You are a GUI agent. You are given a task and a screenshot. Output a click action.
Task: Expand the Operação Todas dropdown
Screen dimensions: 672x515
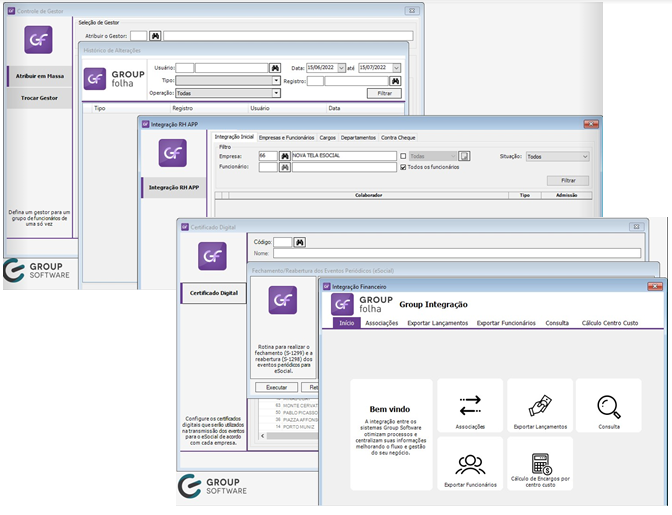tap(276, 93)
